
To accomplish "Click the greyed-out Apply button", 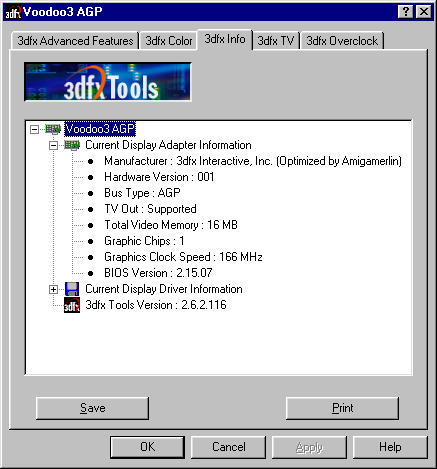I will [x=309, y=447].
